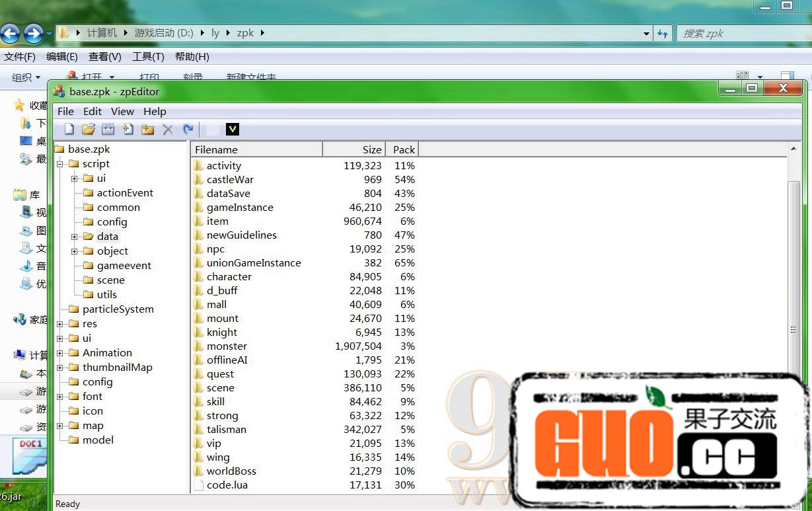Collapse the script tree node
This screenshot has height=511, width=812.
(x=60, y=164)
